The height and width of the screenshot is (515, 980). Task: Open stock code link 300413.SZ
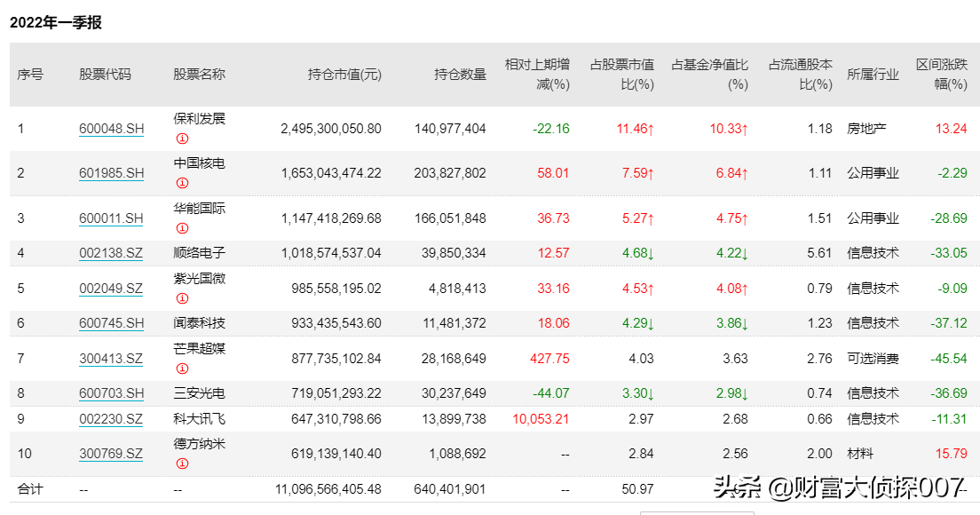[111, 358]
